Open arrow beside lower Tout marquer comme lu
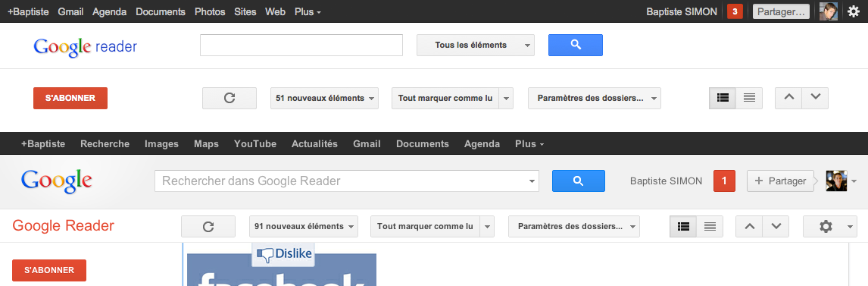 [486, 226]
